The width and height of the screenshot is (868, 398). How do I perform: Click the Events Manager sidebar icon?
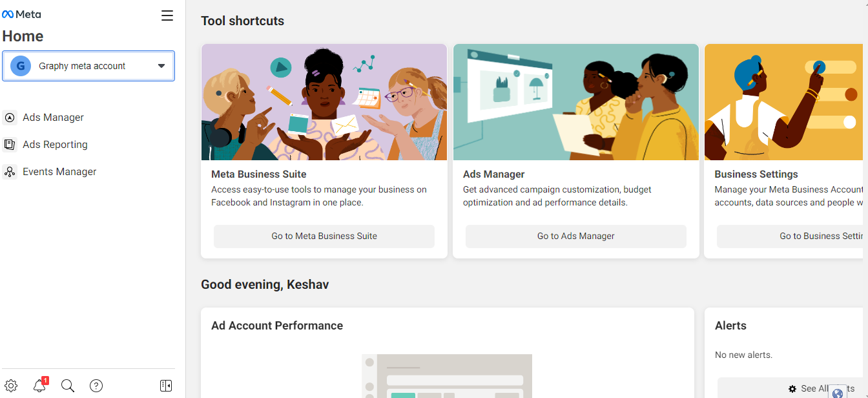(x=10, y=172)
